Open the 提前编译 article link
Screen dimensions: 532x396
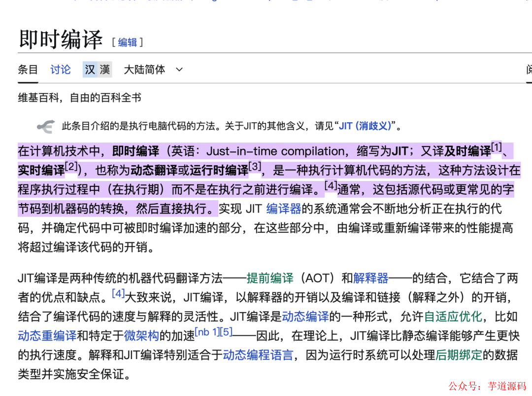tap(270, 279)
